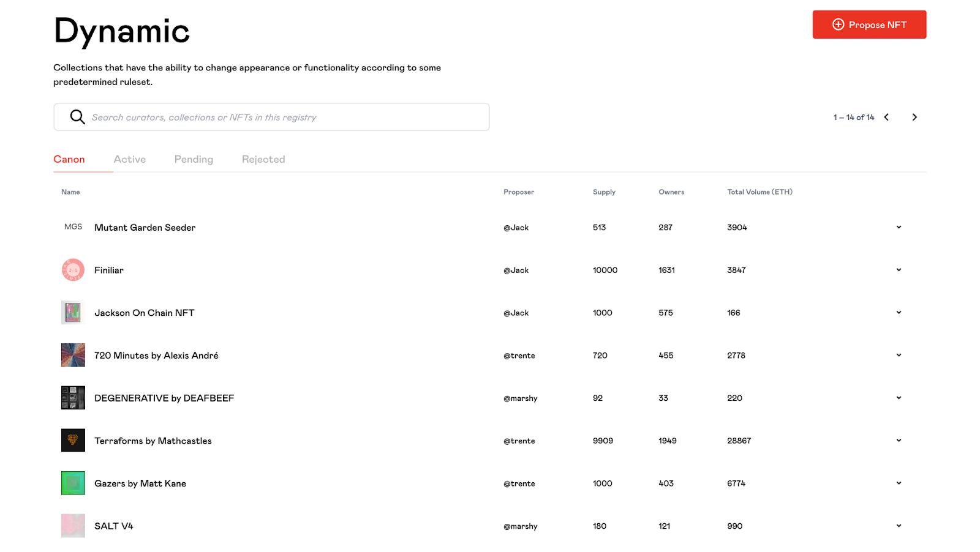This screenshot has height=552, width=980.
Task: Open Terraforms by Mathcastles name
Action: tap(153, 441)
